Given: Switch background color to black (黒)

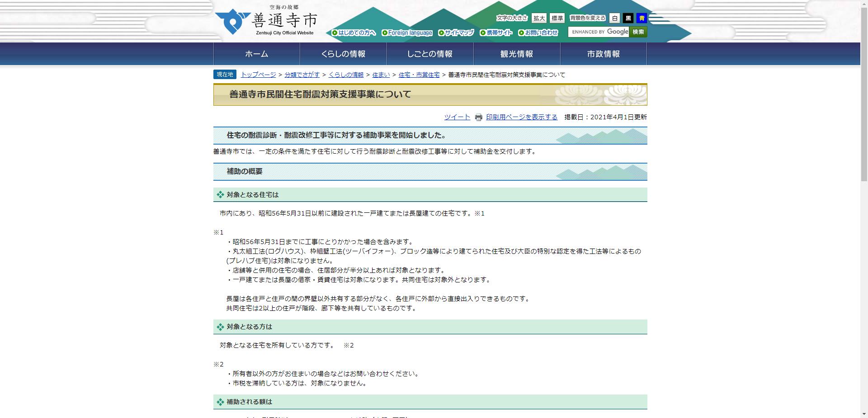Looking at the screenshot, I should pyautogui.click(x=628, y=18).
